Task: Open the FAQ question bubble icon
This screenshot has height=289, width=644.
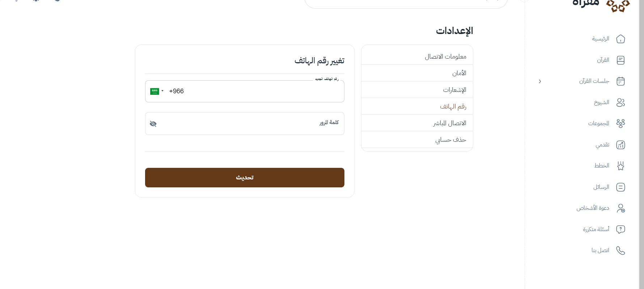Action: [x=620, y=229]
